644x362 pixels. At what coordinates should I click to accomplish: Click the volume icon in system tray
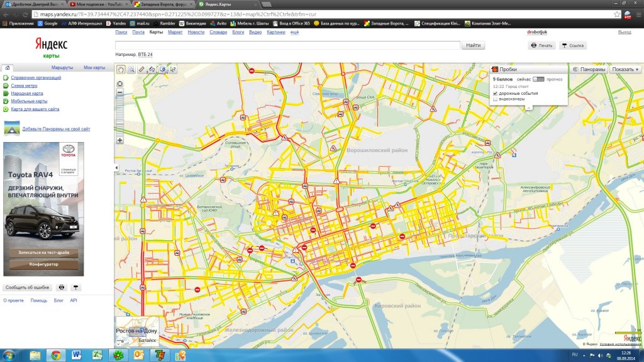tap(600, 356)
